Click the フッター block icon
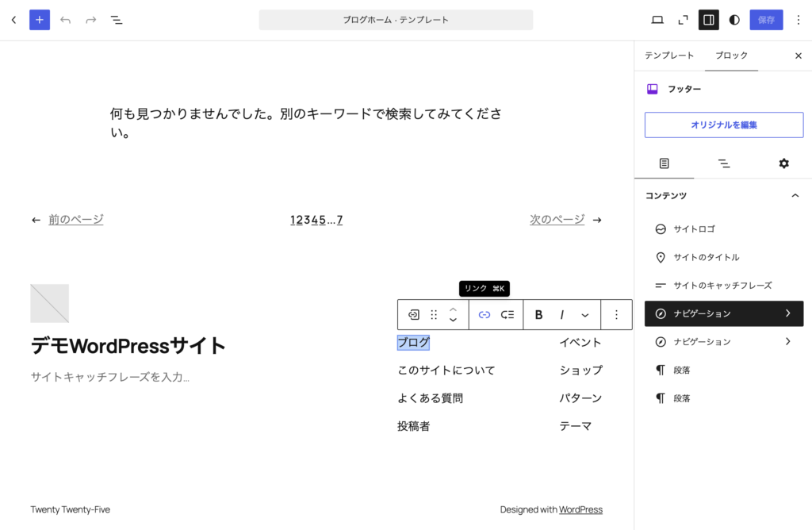The image size is (812, 530). coord(652,89)
